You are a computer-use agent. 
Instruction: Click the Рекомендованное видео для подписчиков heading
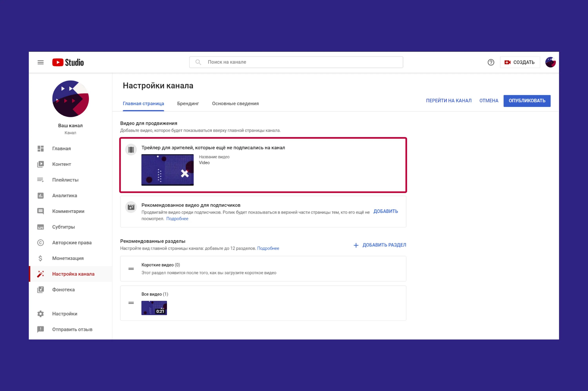tap(191, 205)
